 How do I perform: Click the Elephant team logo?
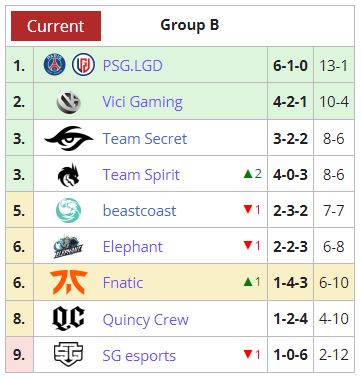68,247
